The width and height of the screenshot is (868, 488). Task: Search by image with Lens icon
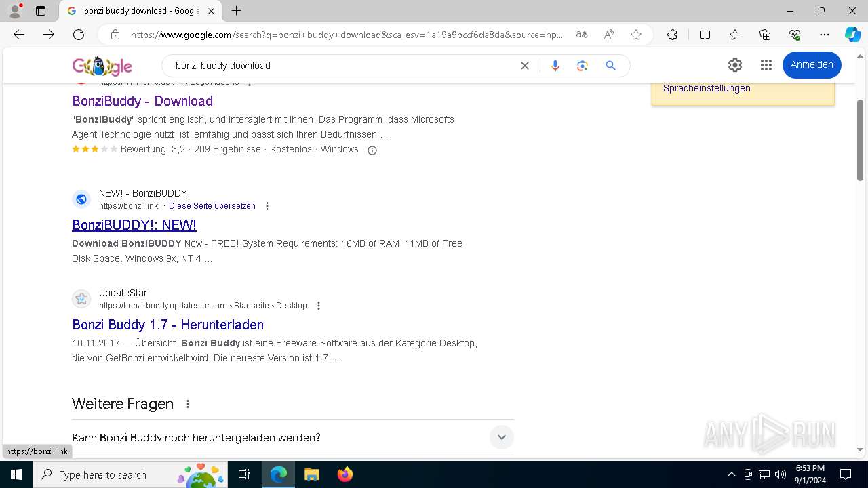582,66
